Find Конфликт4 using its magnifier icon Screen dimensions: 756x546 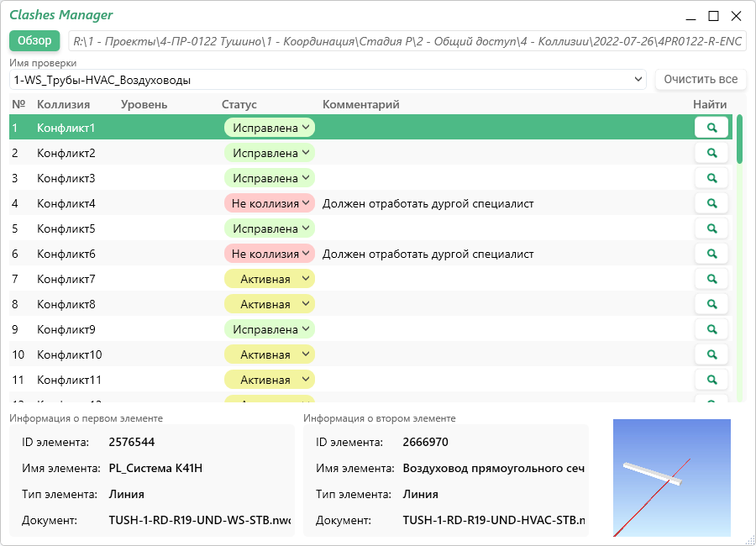click(711, 203)
